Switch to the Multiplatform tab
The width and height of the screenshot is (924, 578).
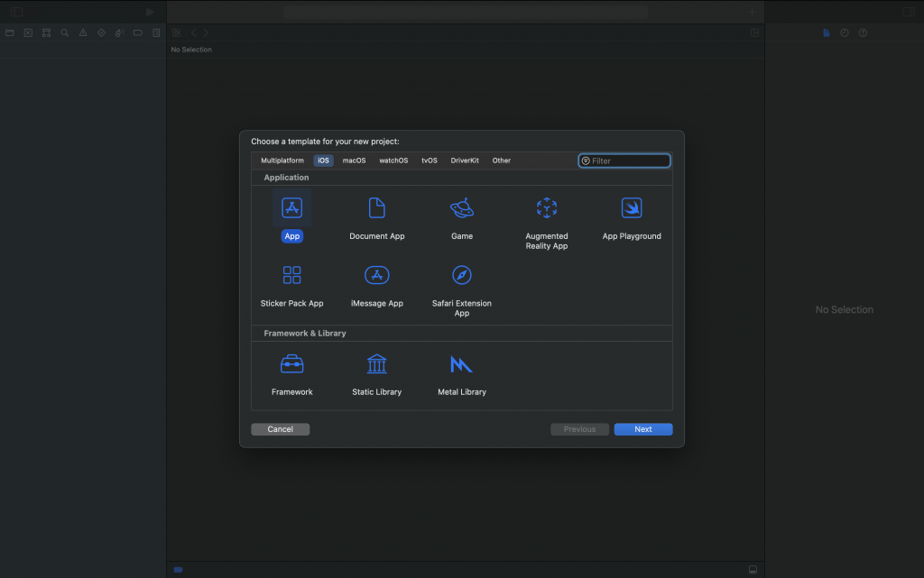point(282,161)
